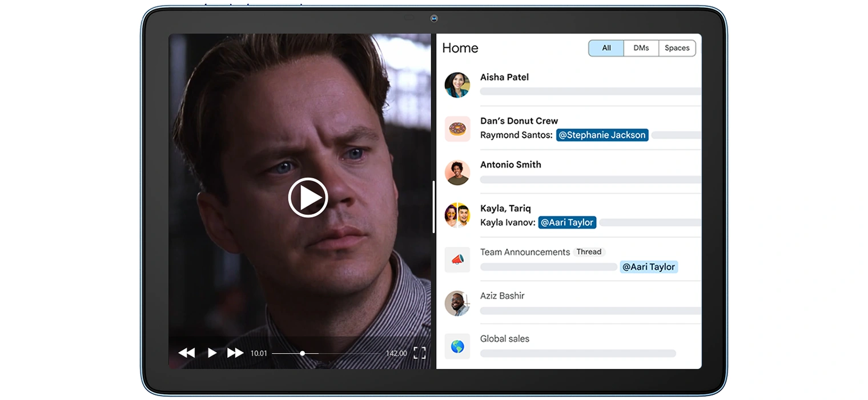Click the @Stephanie Jackson mention chip
Image resolution: width=868 pixels, height=400 pixels.
click(x=602, y=135)
